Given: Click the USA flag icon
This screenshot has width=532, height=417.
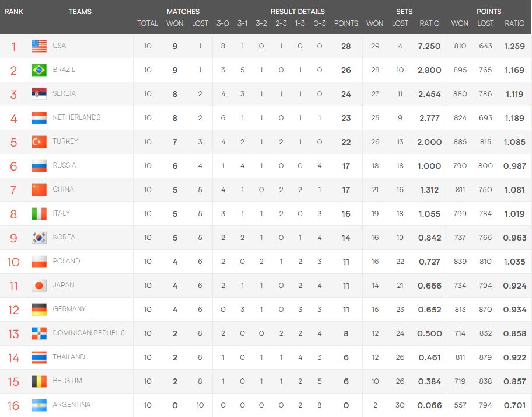Looking at the screenshot, I should click(x=39, y=46).
